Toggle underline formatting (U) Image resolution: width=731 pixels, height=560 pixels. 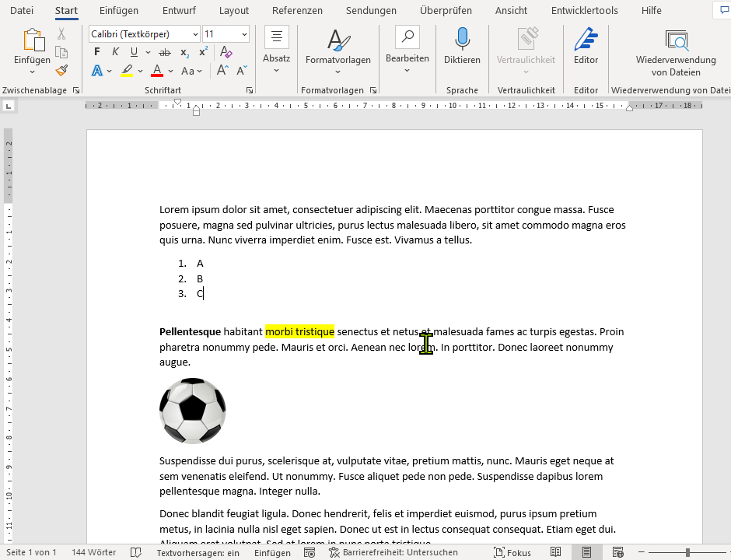point(134,52)
